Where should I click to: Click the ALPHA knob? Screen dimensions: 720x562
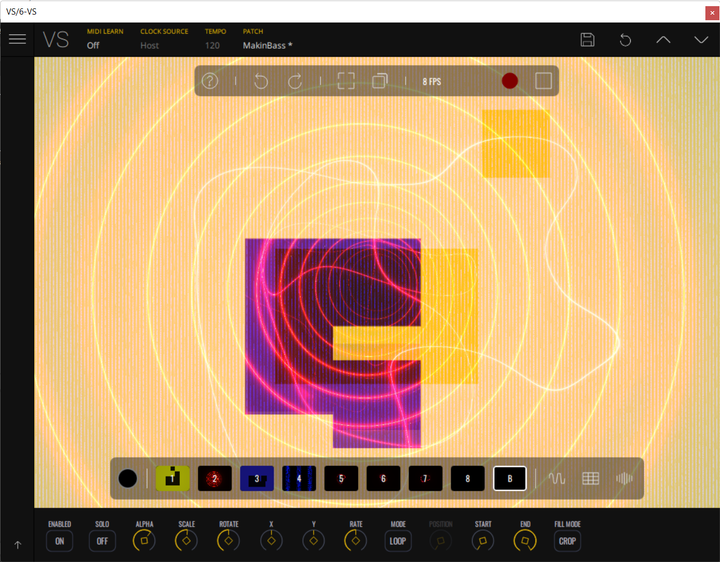click(144, 541)
